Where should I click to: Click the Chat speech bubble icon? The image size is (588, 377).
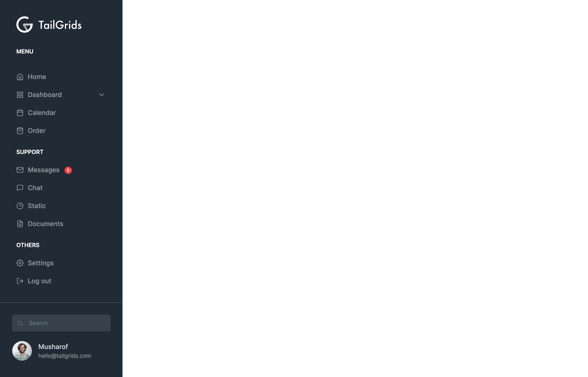pos(20,187)
